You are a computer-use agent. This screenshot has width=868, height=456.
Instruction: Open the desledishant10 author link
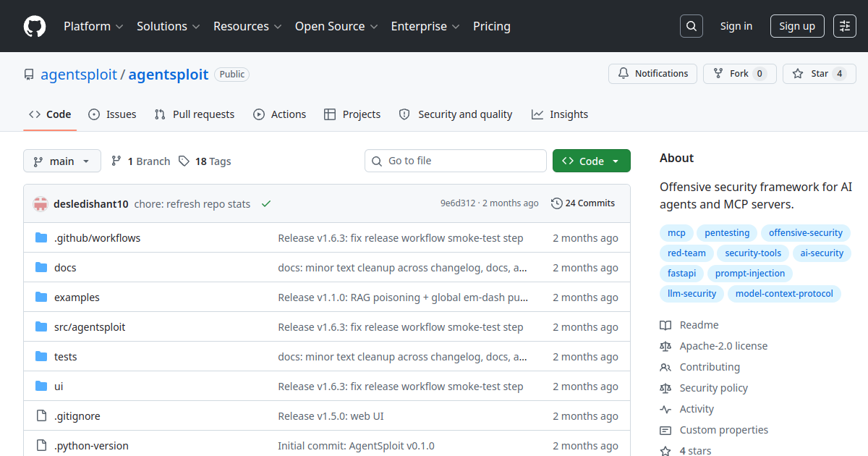(x=91, y=204)
